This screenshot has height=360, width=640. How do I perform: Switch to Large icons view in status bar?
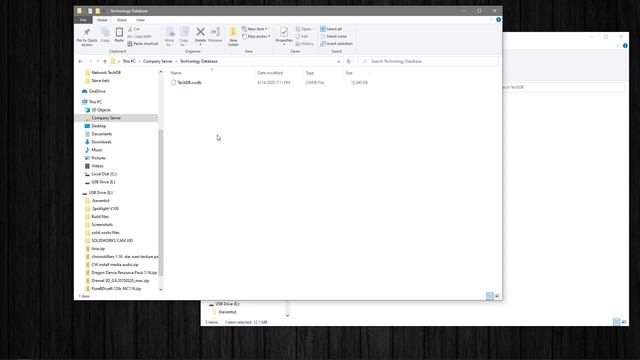click(x=497, y=296)
